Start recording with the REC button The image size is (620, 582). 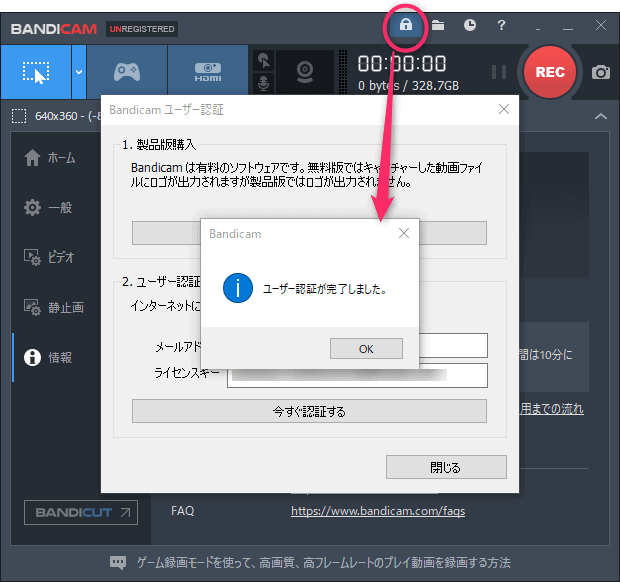(x=550, y=72)
